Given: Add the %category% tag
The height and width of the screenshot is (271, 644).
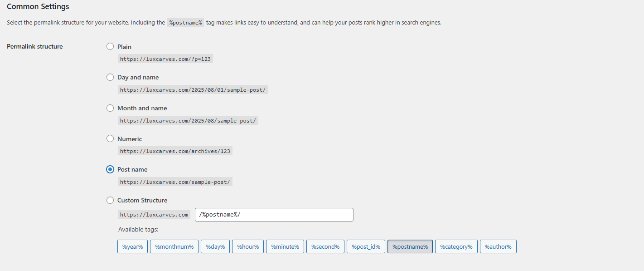Looking at the screenshot, I should click(x=456, y=246).
